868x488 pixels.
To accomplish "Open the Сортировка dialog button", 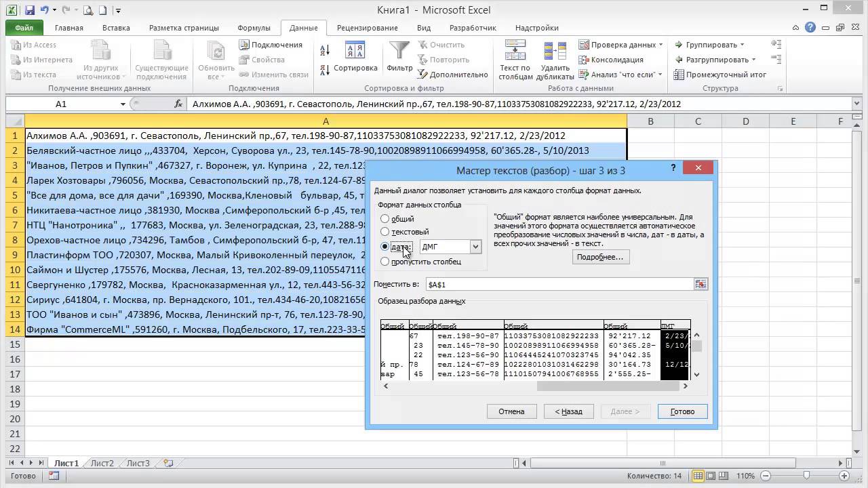I will click(x=355, y=58).
